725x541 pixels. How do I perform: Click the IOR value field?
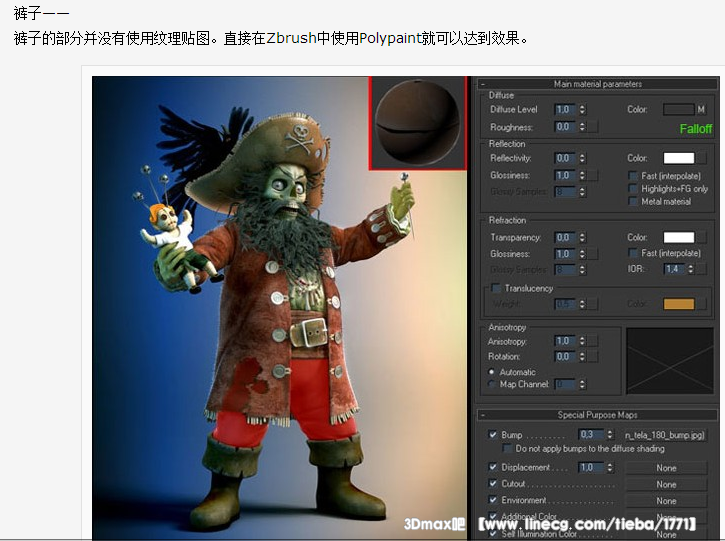tap(675, 269)
